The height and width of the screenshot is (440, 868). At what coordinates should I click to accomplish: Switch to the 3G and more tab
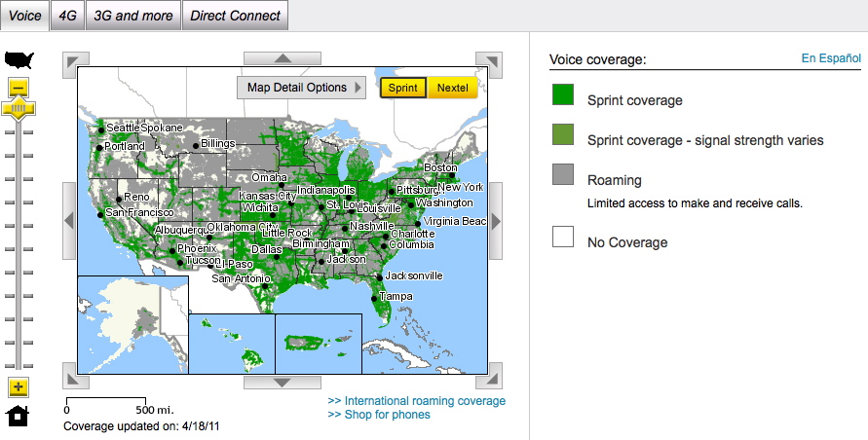click(x=132, y=16)
